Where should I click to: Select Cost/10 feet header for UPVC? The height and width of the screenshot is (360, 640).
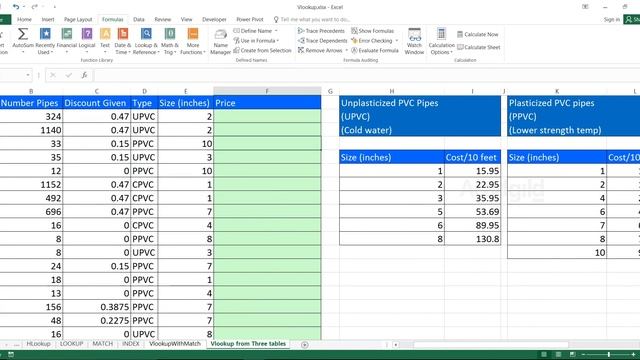(472, 157)
